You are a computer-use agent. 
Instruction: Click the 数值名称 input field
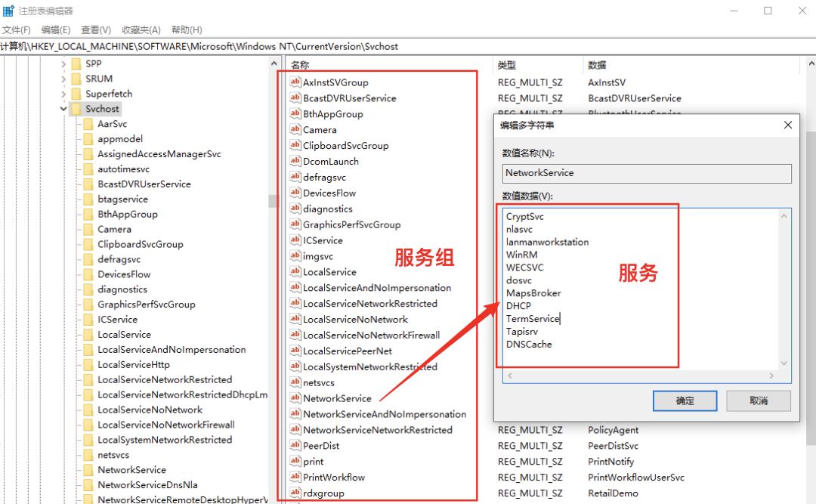click(647, 173)
